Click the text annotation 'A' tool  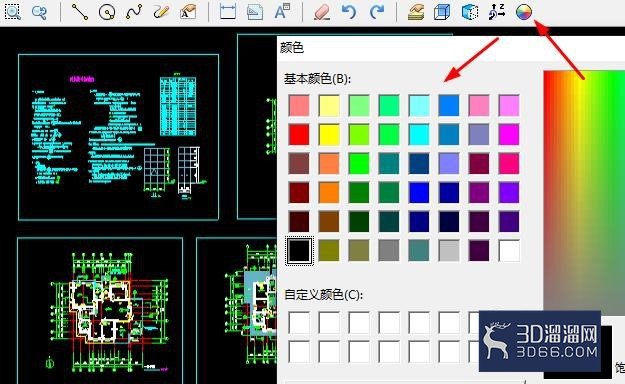(x=282, y=12)
